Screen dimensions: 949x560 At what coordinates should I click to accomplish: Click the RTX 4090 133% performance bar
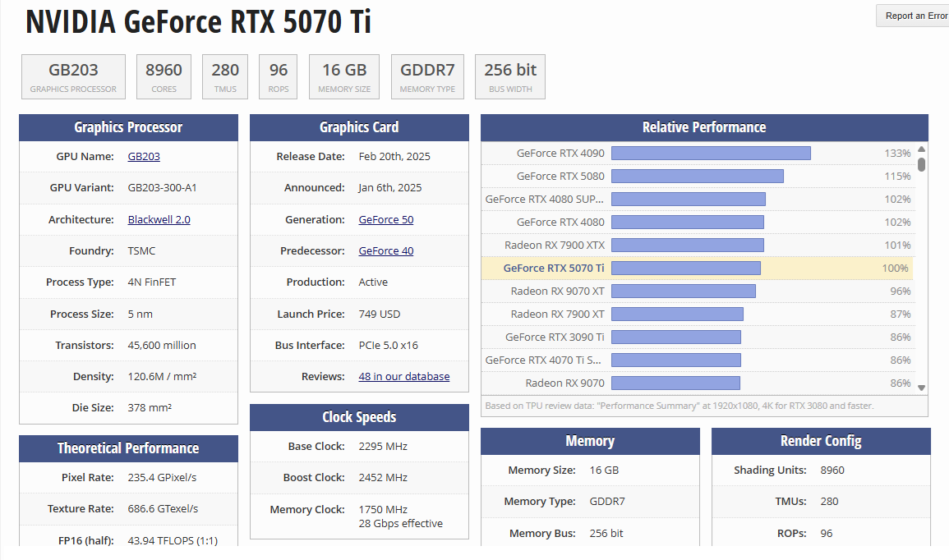(x=712, y=154)
